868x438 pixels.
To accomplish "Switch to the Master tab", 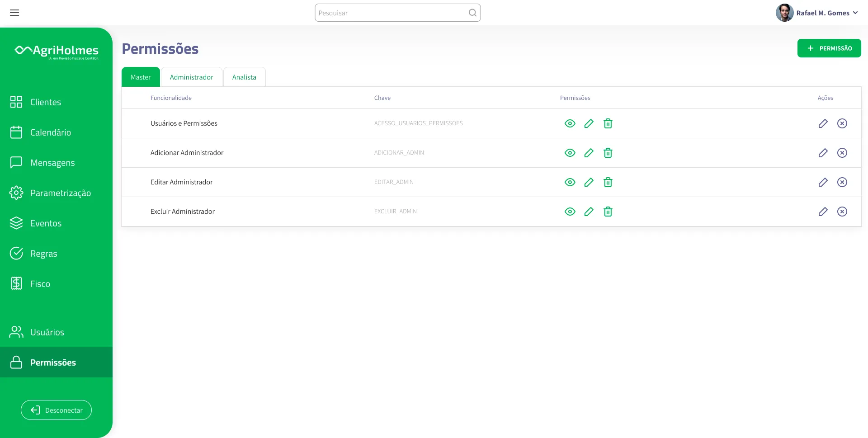I will [x=141, y=77].
